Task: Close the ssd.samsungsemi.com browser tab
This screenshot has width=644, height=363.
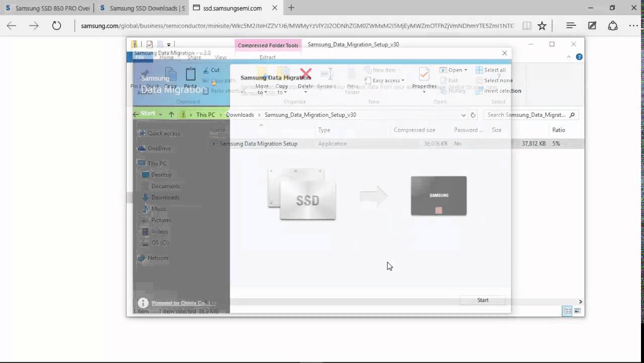Action: pyautogui.click(x=276, y=8)
